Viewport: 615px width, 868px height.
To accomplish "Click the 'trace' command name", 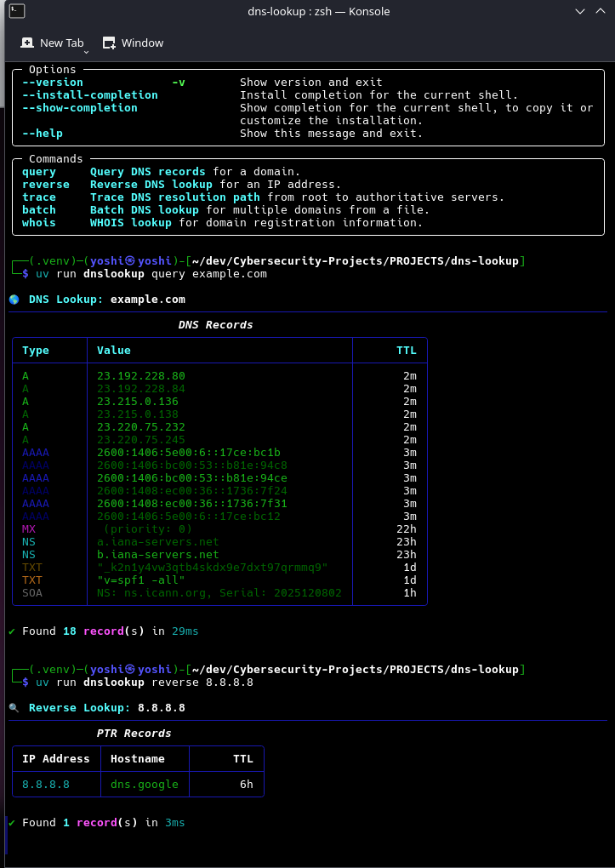I will (x=39, y=197).
